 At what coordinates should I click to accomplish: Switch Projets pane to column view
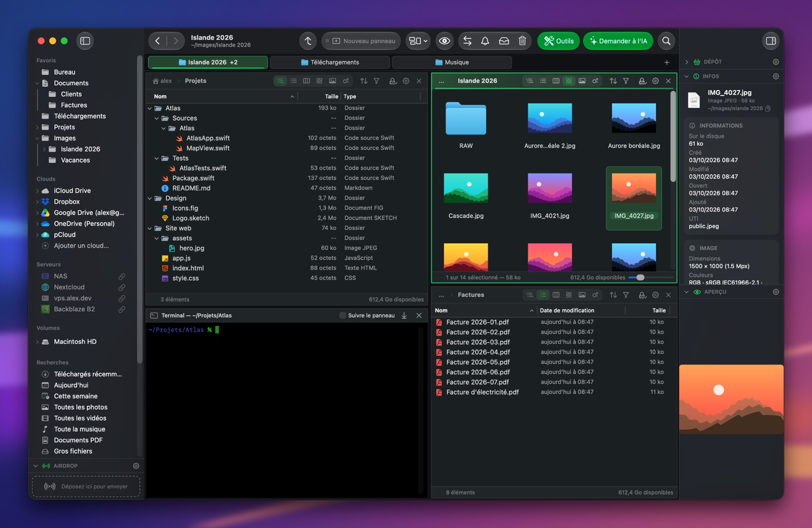[307, 81]
